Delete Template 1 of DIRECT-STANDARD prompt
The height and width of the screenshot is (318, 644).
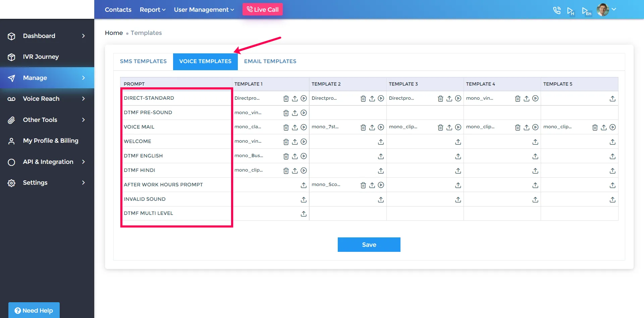[286, 98]
